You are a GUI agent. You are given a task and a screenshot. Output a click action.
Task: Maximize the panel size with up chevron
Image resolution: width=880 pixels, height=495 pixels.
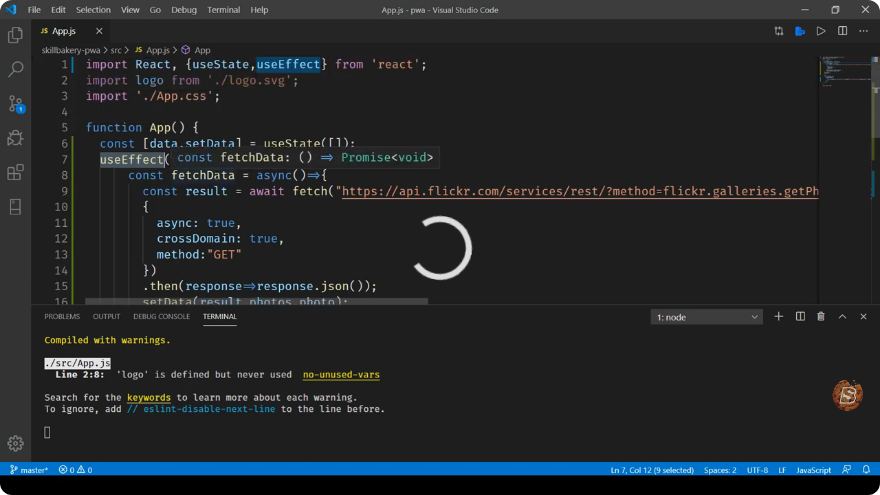point(842,317)
